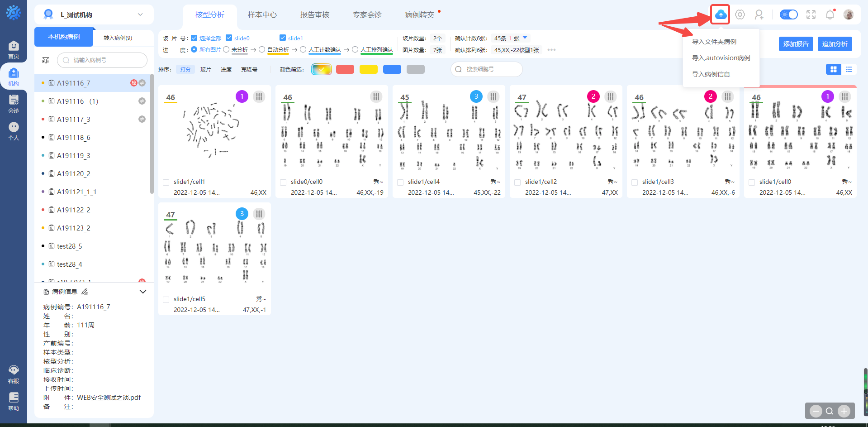Toggle the blue switch in top bar

pyautogui.click(x=789, y=14)
